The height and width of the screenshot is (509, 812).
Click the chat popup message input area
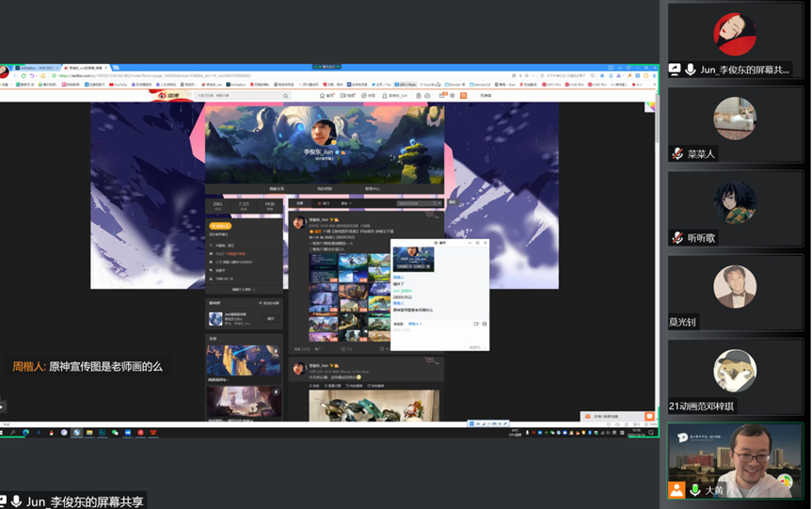click(x=439, y=335)
